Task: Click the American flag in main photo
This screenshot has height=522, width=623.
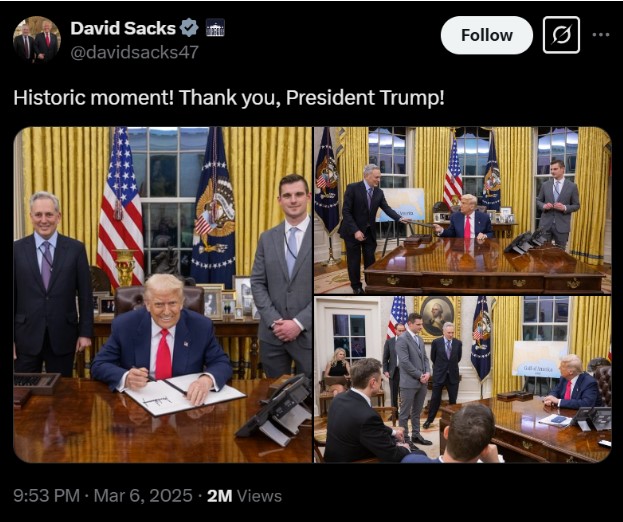Action: (120, 207)
